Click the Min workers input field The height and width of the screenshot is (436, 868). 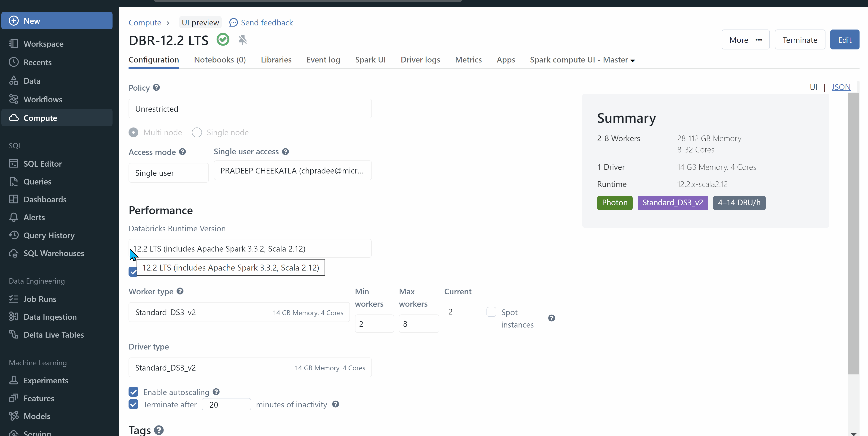click(374, 324)
